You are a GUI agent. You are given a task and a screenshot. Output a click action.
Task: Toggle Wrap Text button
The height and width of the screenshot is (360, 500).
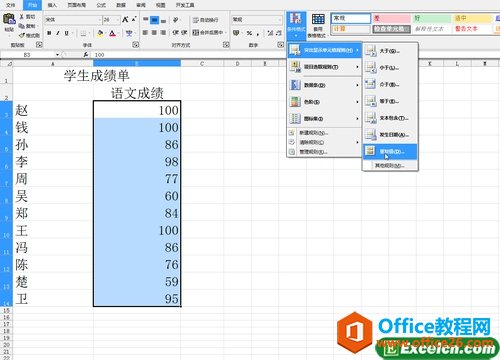click(x=206, y=20)
